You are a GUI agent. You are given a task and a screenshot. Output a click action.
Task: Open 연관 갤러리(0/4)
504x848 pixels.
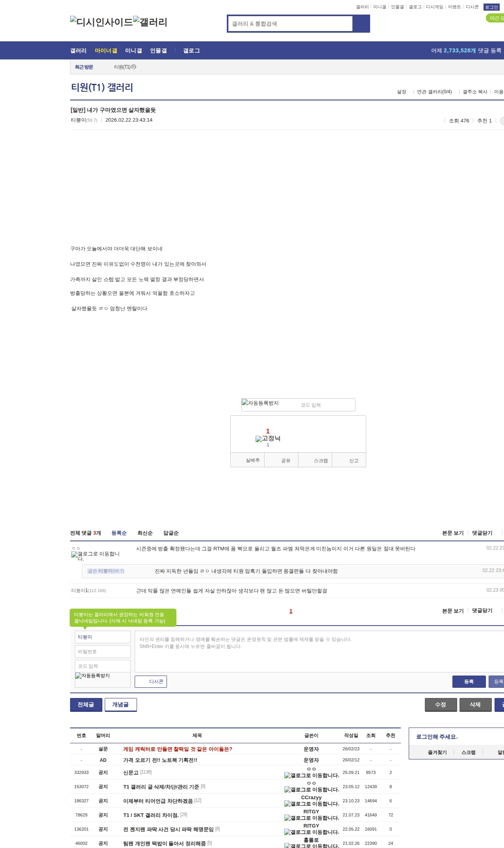(x=434, y=92)
